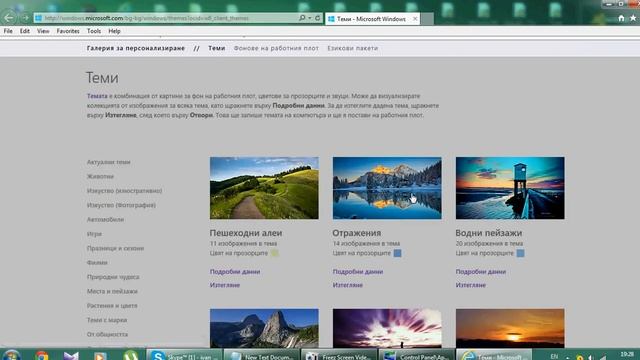The image size is (640, 360).
Task: Open uTorrent from the taskbar
Action: [131, 355]
